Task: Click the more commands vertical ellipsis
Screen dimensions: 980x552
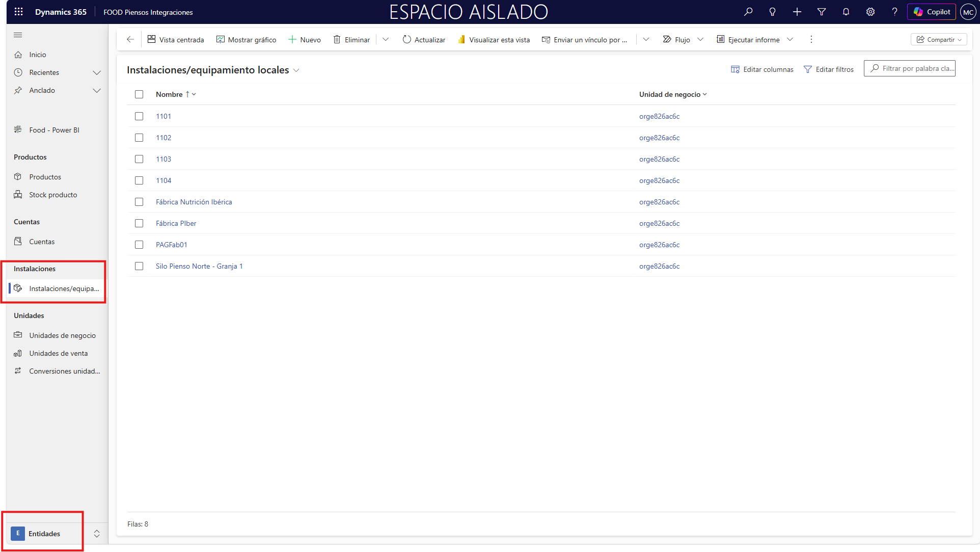Action: (x=811, y=39)
